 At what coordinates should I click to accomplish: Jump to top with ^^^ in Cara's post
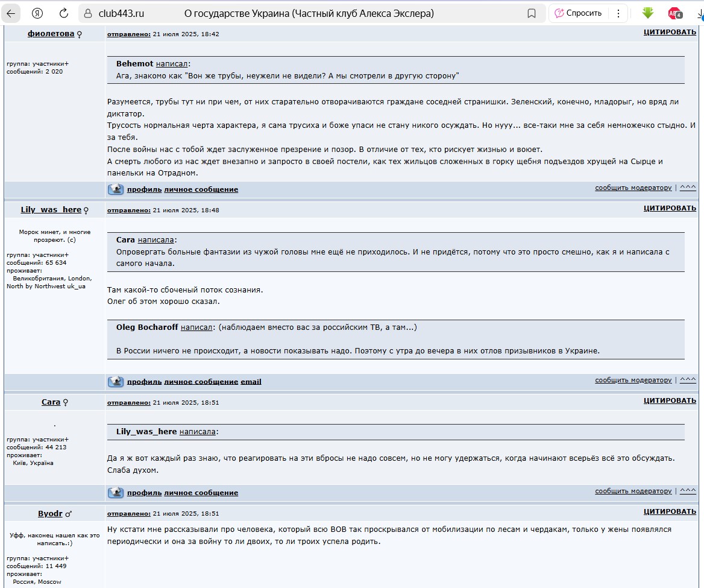688,491
